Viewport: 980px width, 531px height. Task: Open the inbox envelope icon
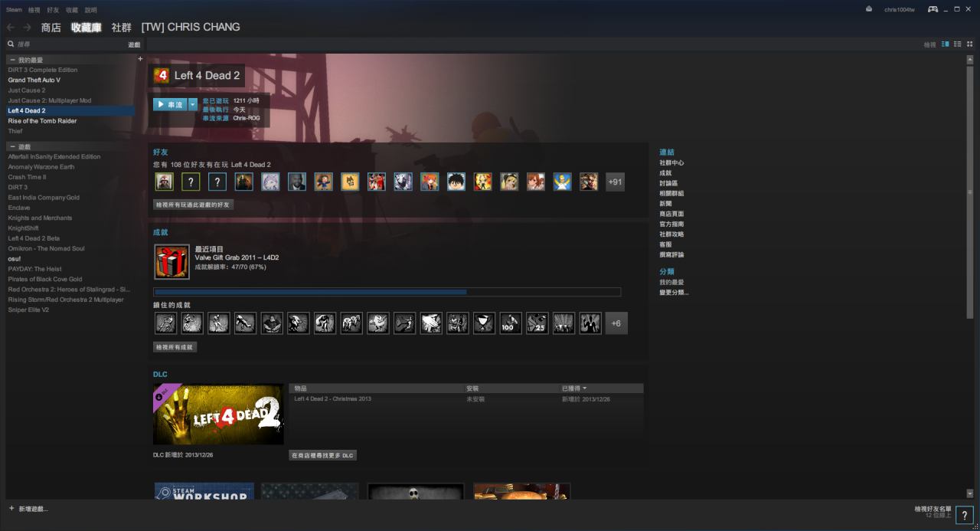[x=869, y=9]
